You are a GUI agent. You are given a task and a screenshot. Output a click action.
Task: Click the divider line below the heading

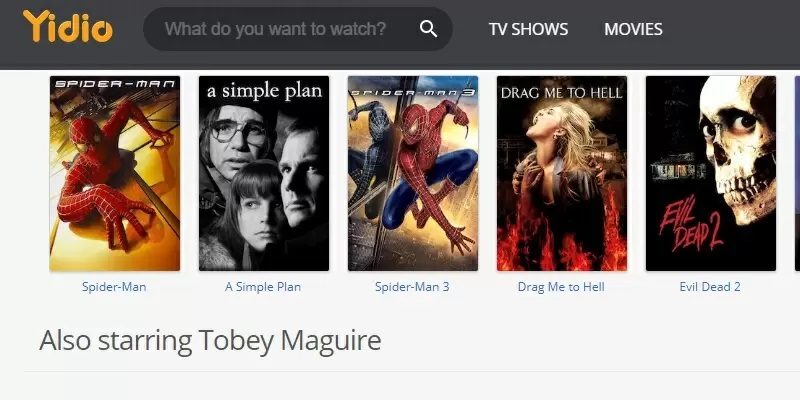[412, 371]
